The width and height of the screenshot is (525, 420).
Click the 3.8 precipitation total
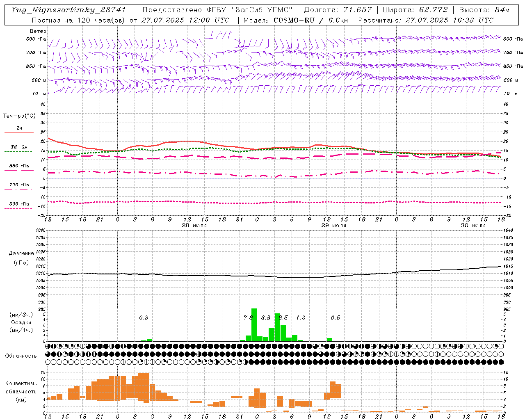266,318
